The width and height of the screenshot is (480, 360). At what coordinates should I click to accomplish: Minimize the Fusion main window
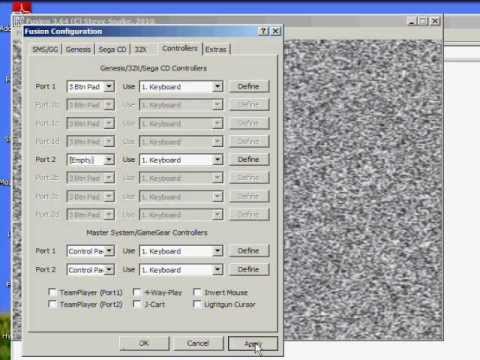tap(412, 21)
